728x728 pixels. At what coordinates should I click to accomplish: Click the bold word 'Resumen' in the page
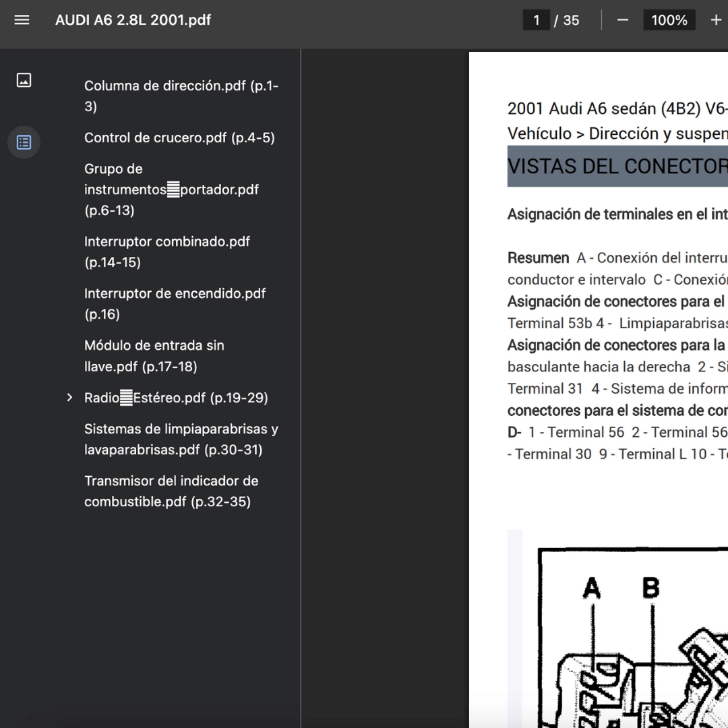click(538, 257)
